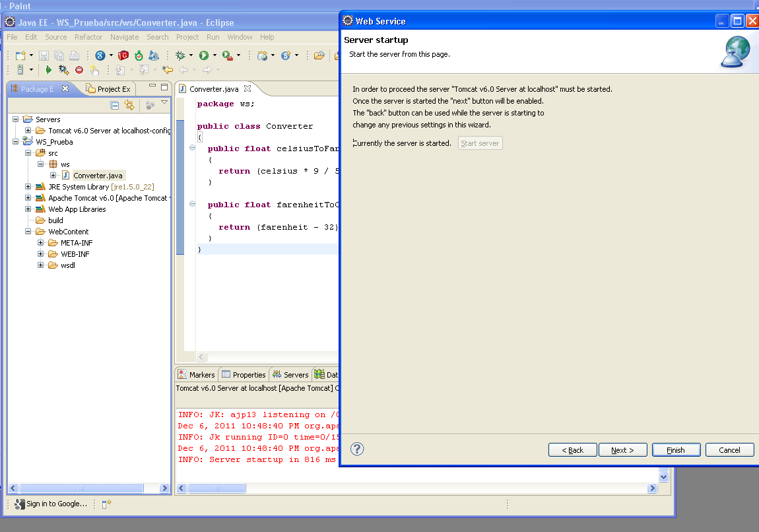Click the New wizard icon in the toolbar

(20, 55)
